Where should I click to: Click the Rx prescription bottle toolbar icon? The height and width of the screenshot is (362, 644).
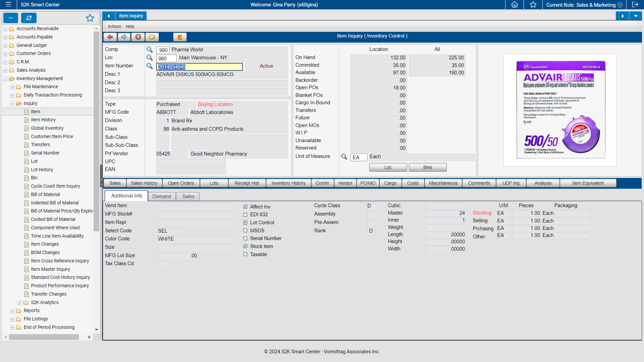point(180,37)
